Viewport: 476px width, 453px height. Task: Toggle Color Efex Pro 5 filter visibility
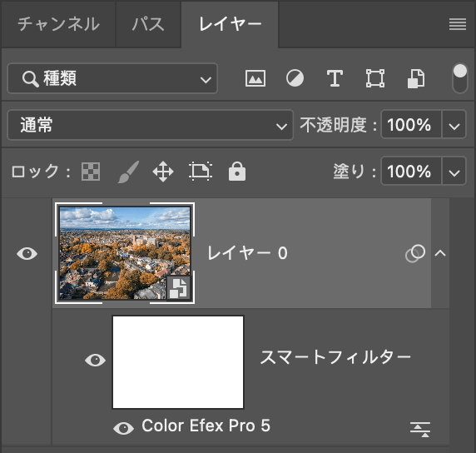tap(123, 428)
